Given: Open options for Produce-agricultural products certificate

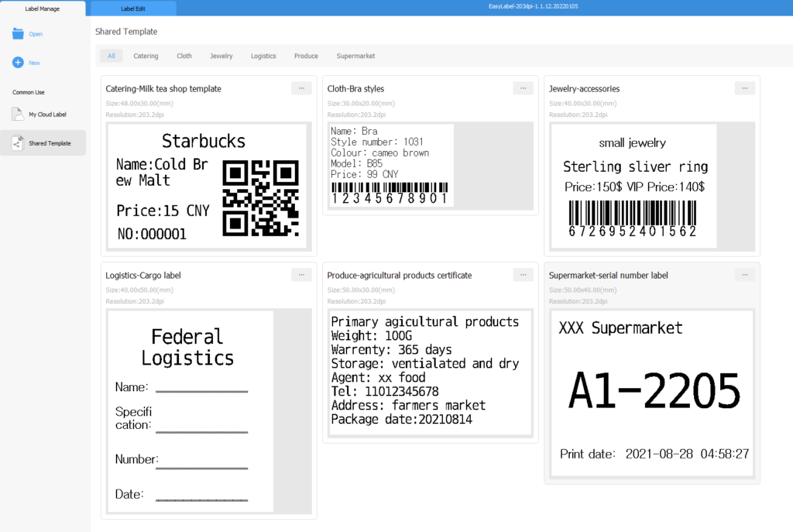Looking at the screenshot, I should pos(524,275).
